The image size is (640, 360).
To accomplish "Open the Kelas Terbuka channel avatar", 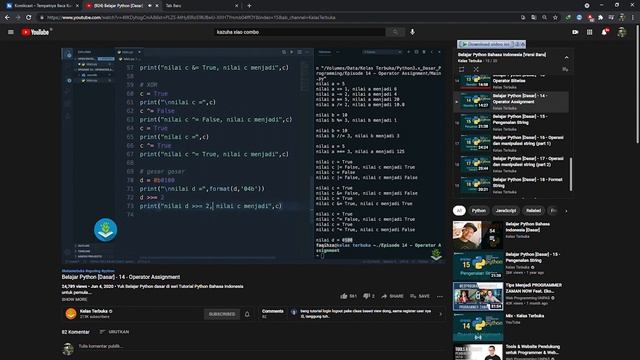I will click(71, 313).
